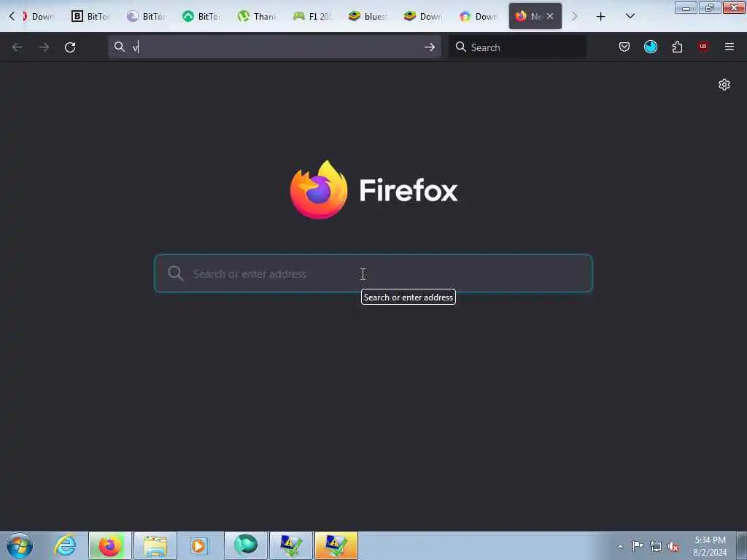Screen dimensions: 747x560
Task: Click the search magnifier in toolbar Search box
Action: coord(461,47)
